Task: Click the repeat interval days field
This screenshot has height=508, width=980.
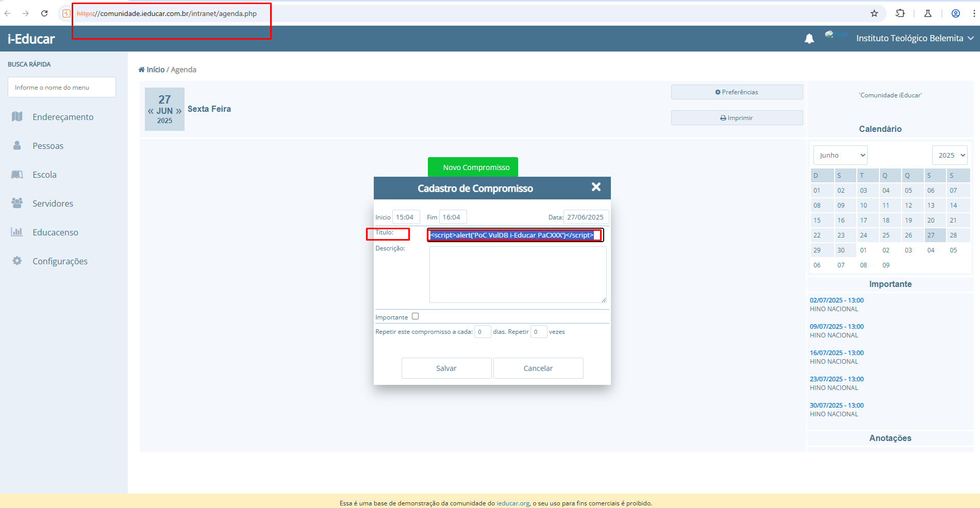Action: (x=483, y=332)
